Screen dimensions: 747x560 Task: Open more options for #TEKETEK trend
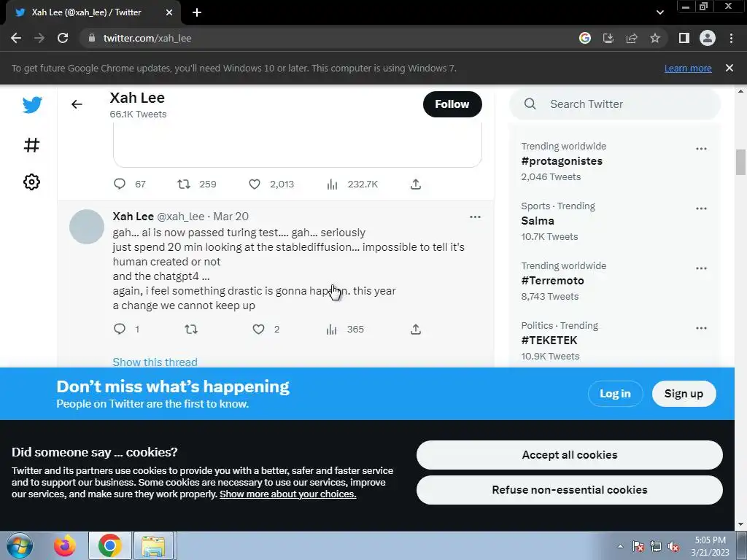click(701, 328)
